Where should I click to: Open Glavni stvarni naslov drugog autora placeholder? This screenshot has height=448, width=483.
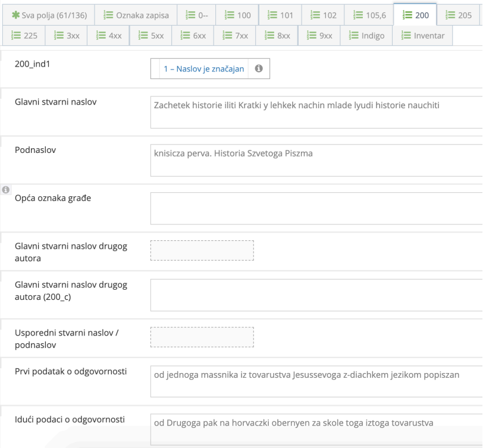(202, 250)
